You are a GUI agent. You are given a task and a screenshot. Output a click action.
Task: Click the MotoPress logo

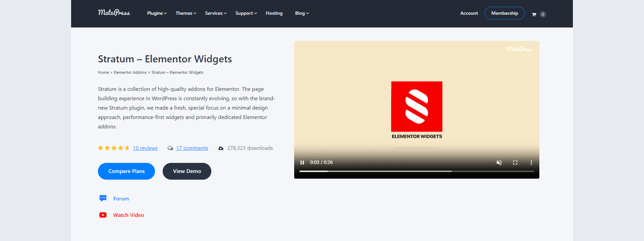(114, 13)
